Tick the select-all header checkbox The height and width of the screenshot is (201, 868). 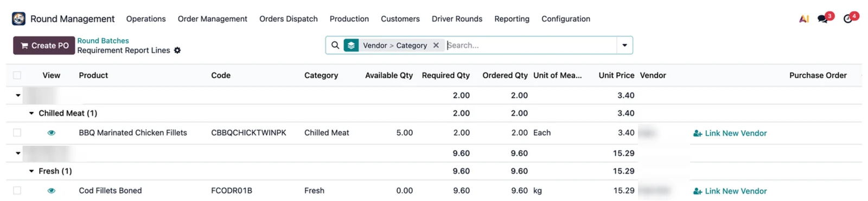[x=17, y=76]
